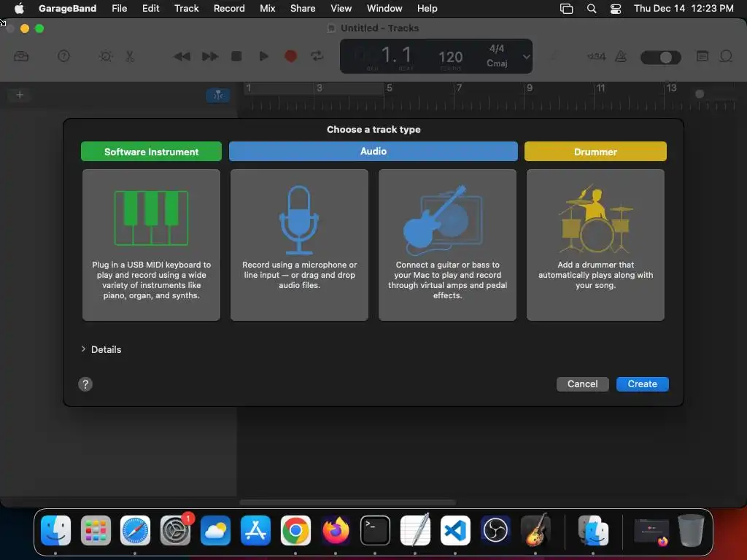
Task: Open Visual Studio Code from the Dock
Action: 455,530
